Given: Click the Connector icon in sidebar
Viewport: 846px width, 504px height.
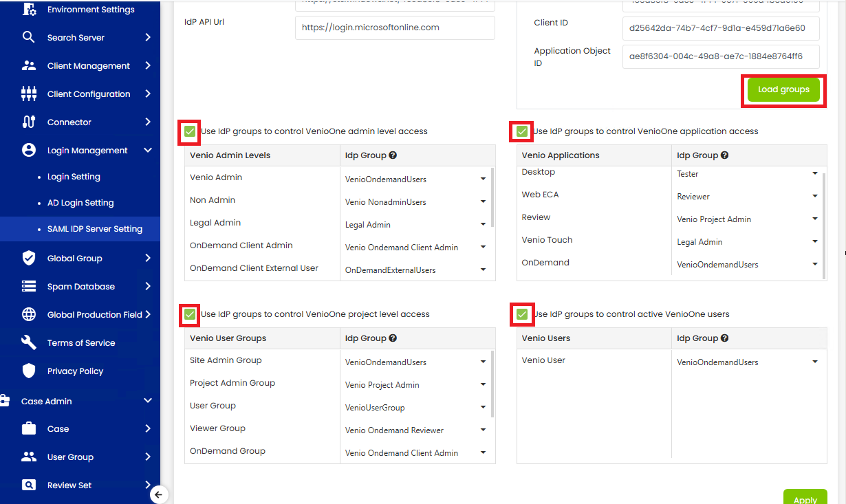Looking at the screenshot, I should coord(29,122).
